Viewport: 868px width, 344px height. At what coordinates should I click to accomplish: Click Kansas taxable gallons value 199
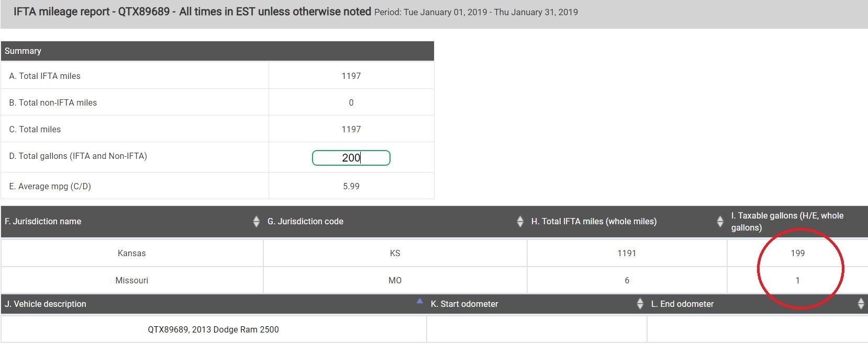[x=797, y=253]
